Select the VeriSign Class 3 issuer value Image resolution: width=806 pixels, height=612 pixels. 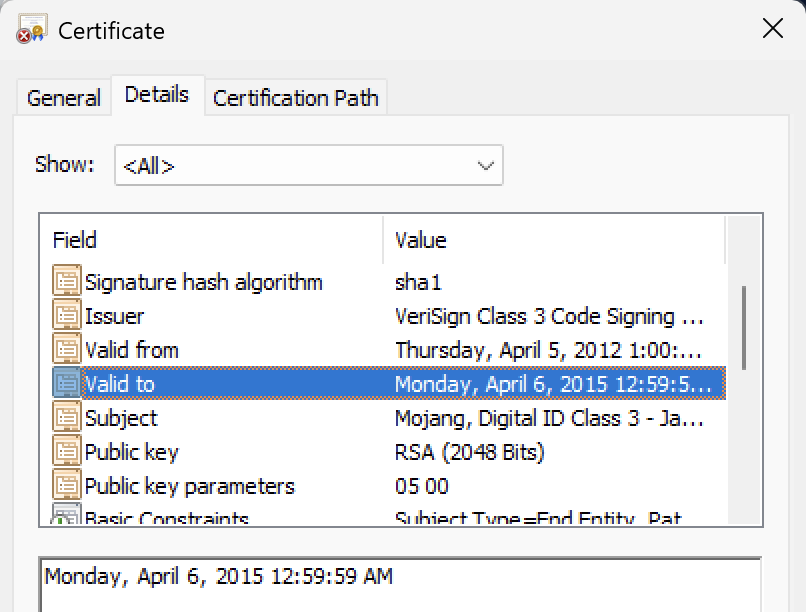(549, 316)
